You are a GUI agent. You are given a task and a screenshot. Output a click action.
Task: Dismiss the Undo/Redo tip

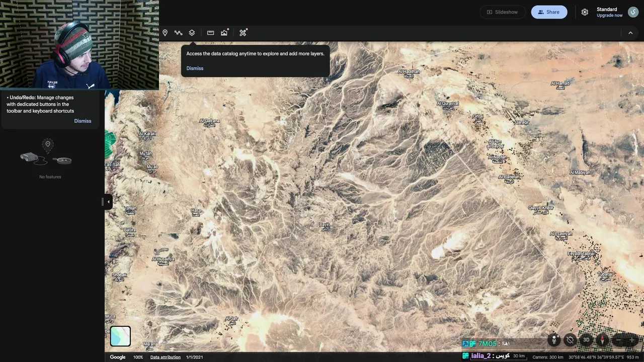coord(83,121)
